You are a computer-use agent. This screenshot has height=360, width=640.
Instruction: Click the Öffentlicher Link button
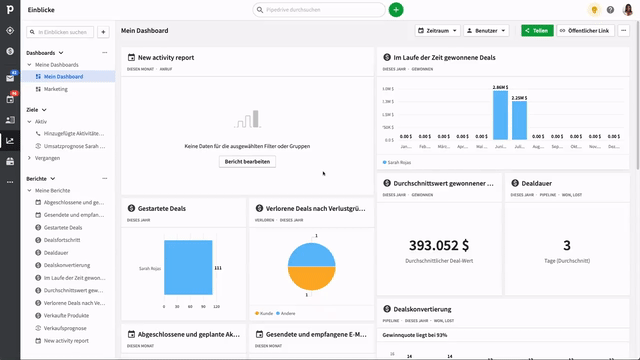[x=585, y=31]
